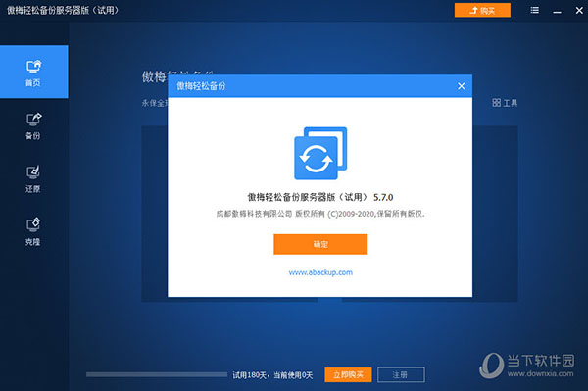This screenshot has height=391, width=588.
Task: Open the www.abackup.com link
Action: click(x=320, y=272)
